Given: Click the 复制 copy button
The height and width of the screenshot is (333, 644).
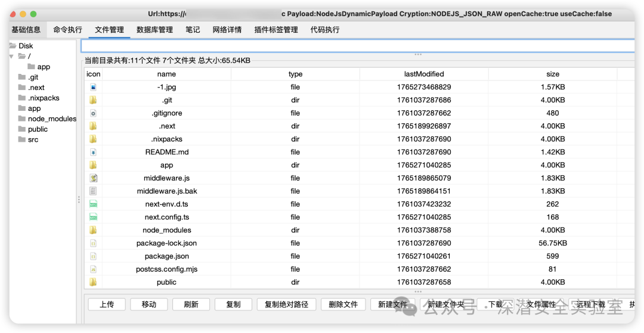Looking at the screenshot, I should pyautogui.click(x=233, y=304).
